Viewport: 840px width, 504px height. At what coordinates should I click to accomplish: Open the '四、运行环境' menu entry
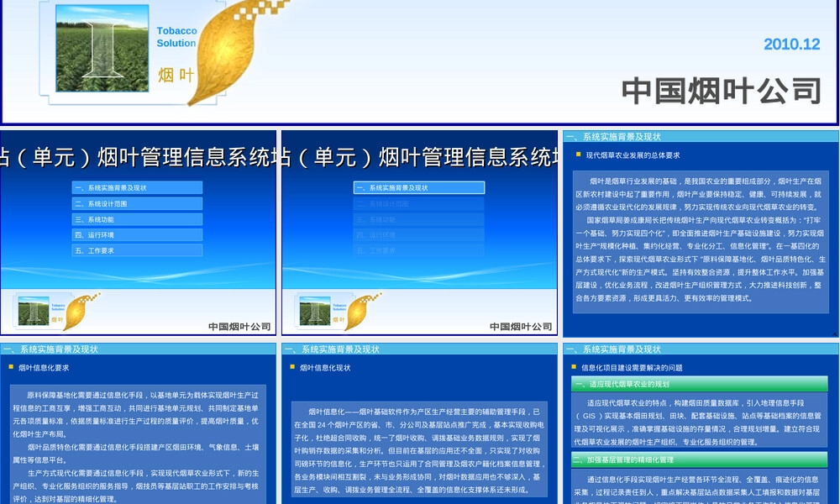pyautogui.click(x=137, y=234)
